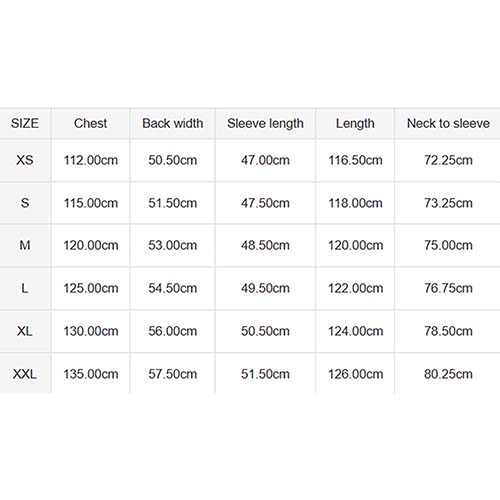The image size is (500, 500).
Task: Select the Chest column header
Action: [x=90, y=123]
